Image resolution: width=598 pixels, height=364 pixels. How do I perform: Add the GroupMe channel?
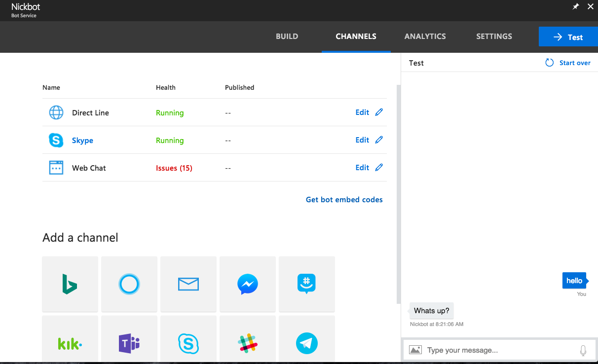(x=307, y=284)
